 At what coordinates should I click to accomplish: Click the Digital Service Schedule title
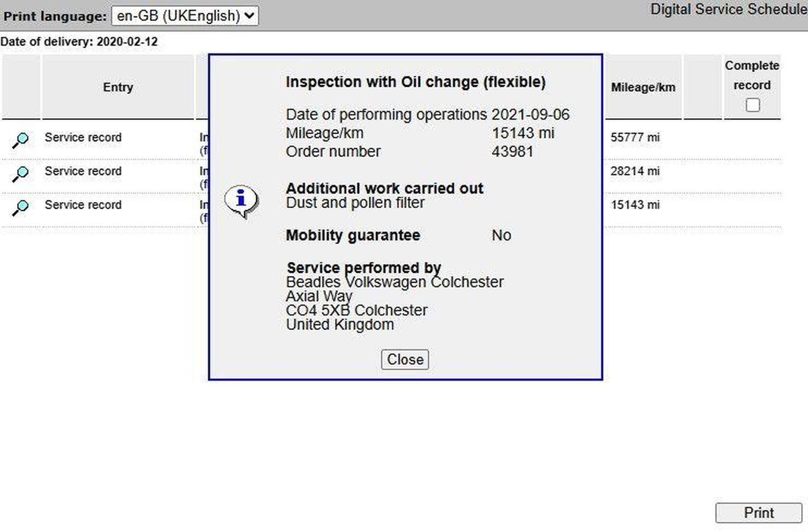pos(729,9)
